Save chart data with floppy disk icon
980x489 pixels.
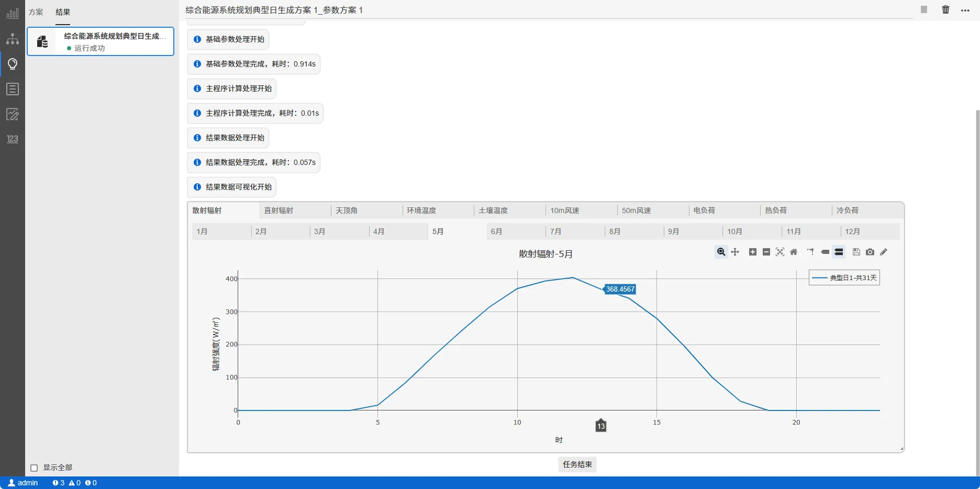pos(856,252)
